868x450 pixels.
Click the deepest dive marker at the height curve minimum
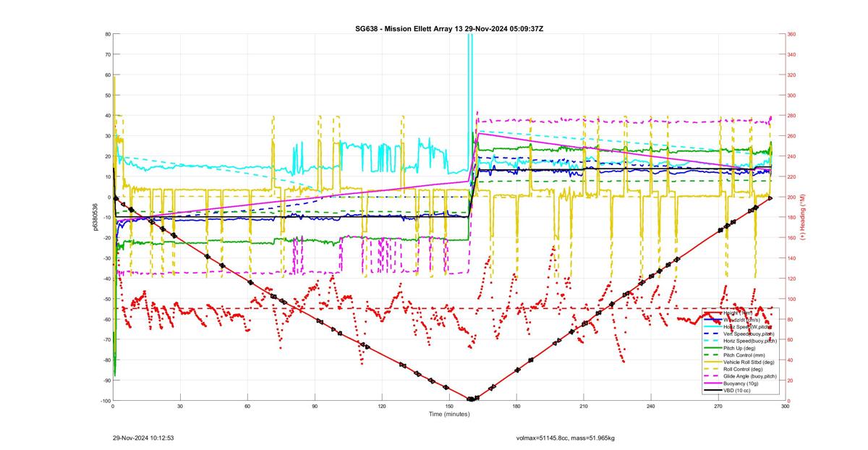click(471, 399)
